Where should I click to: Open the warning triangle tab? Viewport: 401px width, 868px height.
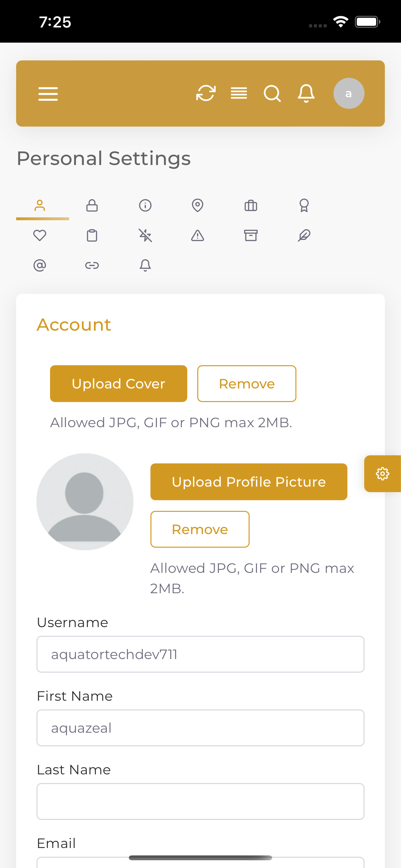198,235
